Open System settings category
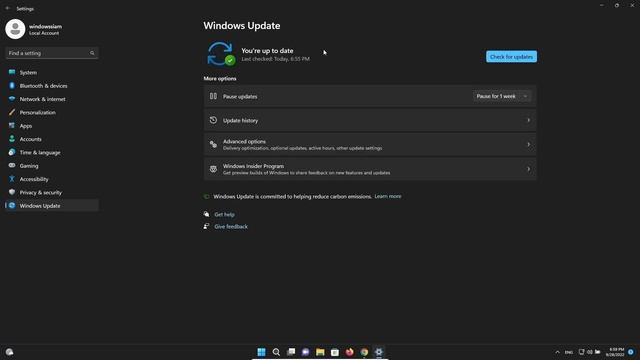Image resolution: width=640 pixels, height=360 pixels. [52, 72]
